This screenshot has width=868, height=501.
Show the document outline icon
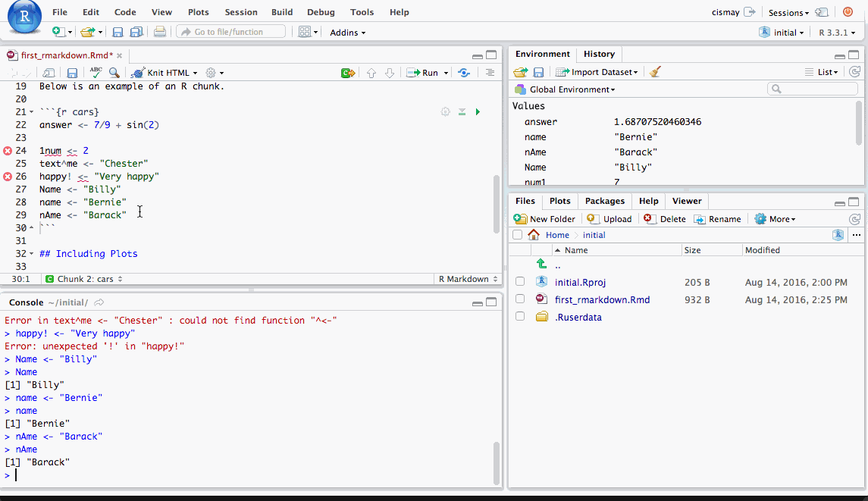pyautogui.click(x=490, y=73)
